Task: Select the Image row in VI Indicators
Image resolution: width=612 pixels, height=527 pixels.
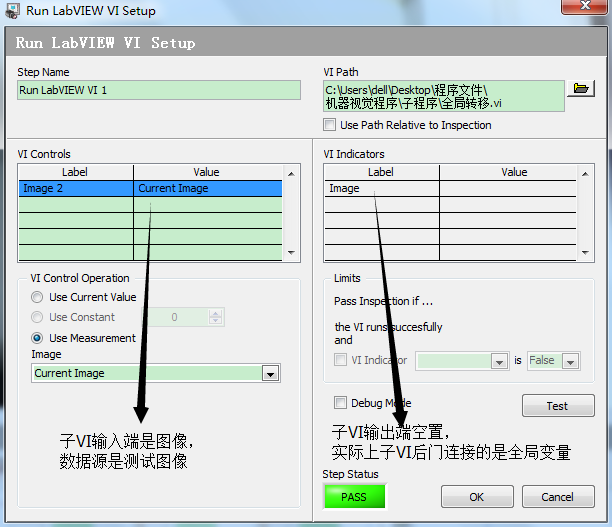Action: (381, 188)
